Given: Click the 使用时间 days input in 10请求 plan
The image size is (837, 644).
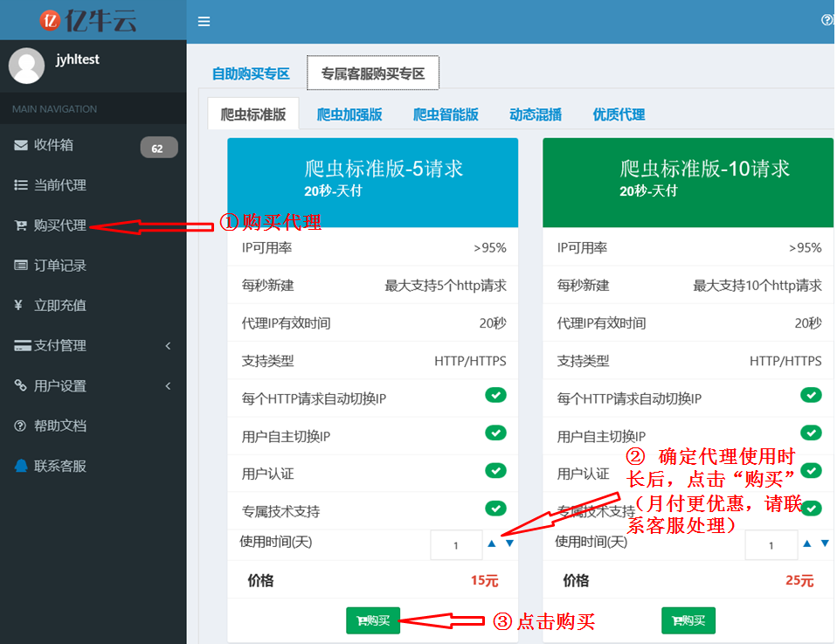Looking at the screenshot, I should point(771,545).
